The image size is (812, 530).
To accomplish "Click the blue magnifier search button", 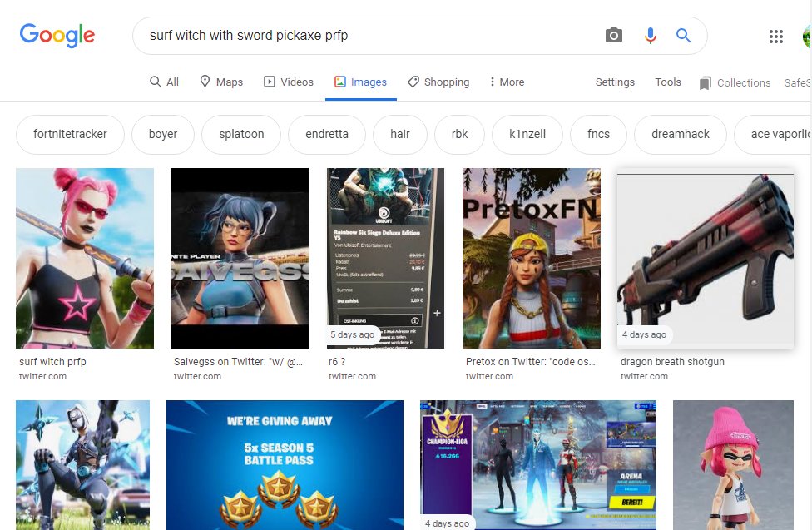I will point(683,35).
